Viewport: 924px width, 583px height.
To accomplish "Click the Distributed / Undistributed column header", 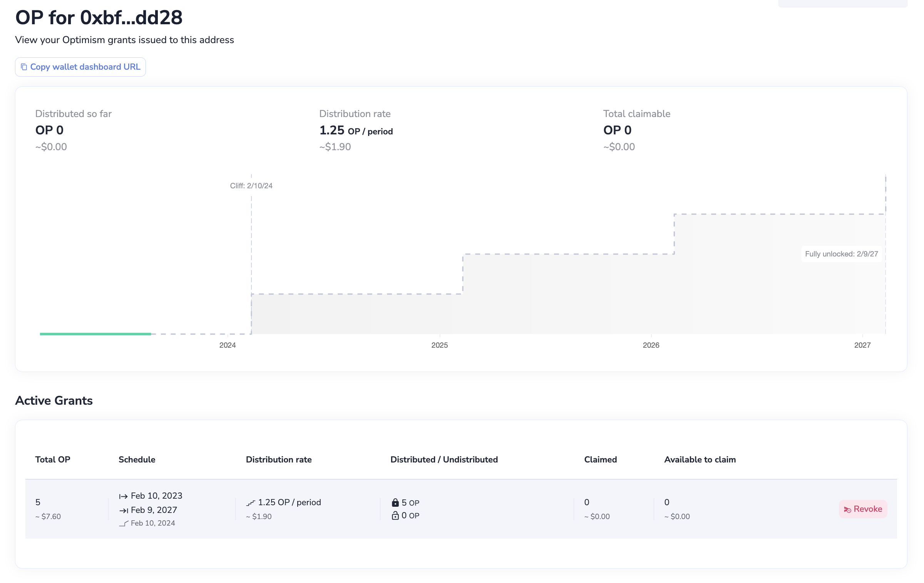I will point(444,459).
